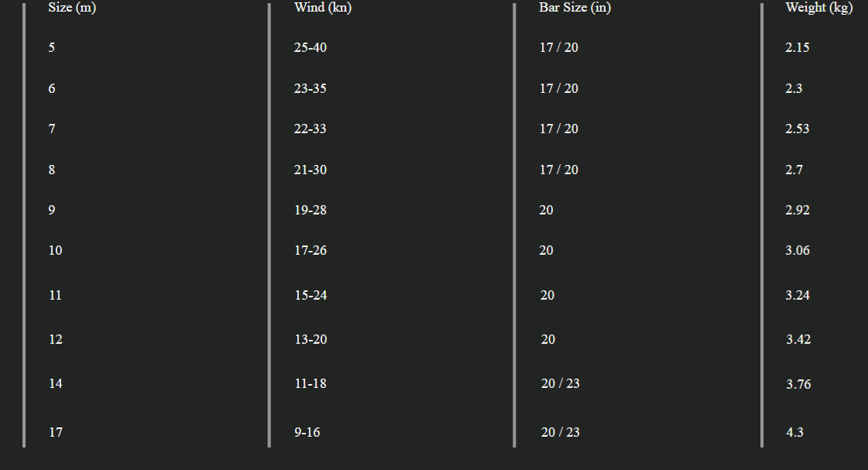This screenshot has height=470, width=868.
Task: Select the 19-28 wind range cell
Action: click(x=310, y=211)
